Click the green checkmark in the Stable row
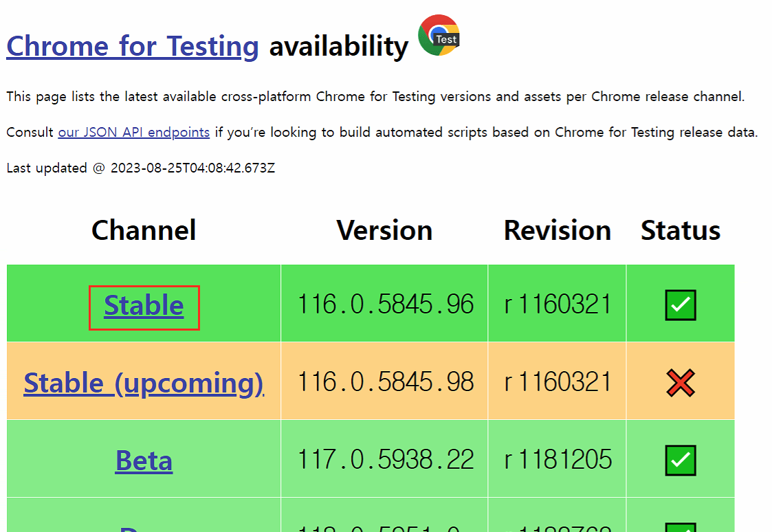This screenshot has width=772, height=532. pos(680,305)
